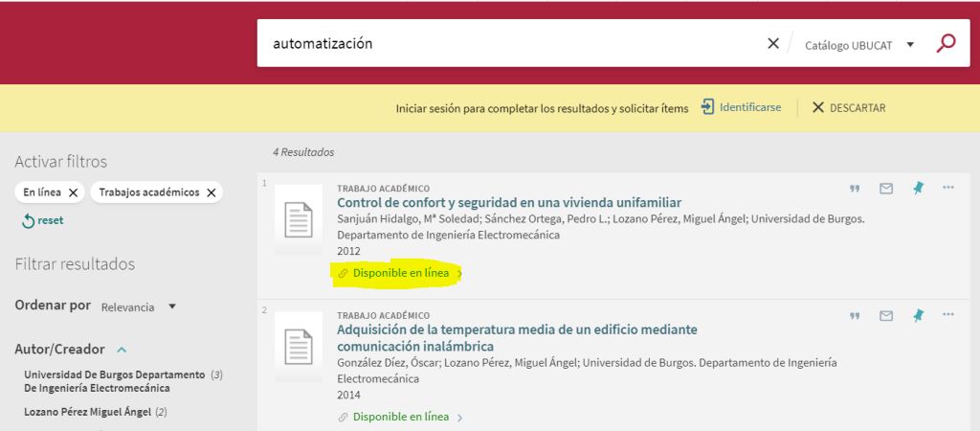Image resolution: width=980 pixels, height=431 pixels.
Task: Click email icon for Control de confort record
Action: click(886, 189)
